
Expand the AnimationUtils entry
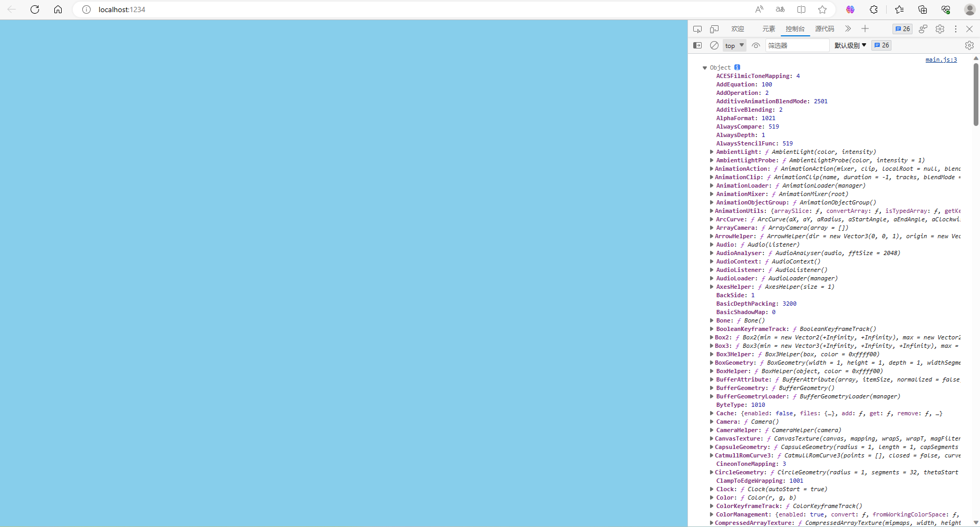pos(712,211)
